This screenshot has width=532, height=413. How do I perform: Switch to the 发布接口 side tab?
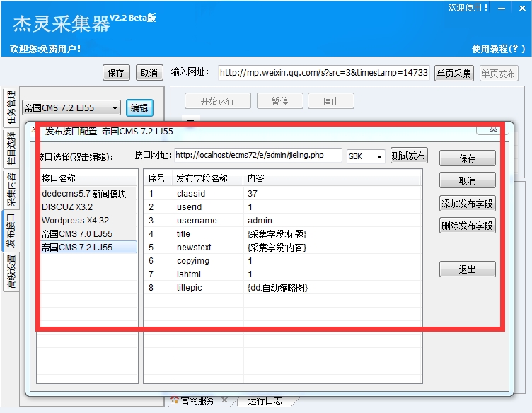pos(11,231)
